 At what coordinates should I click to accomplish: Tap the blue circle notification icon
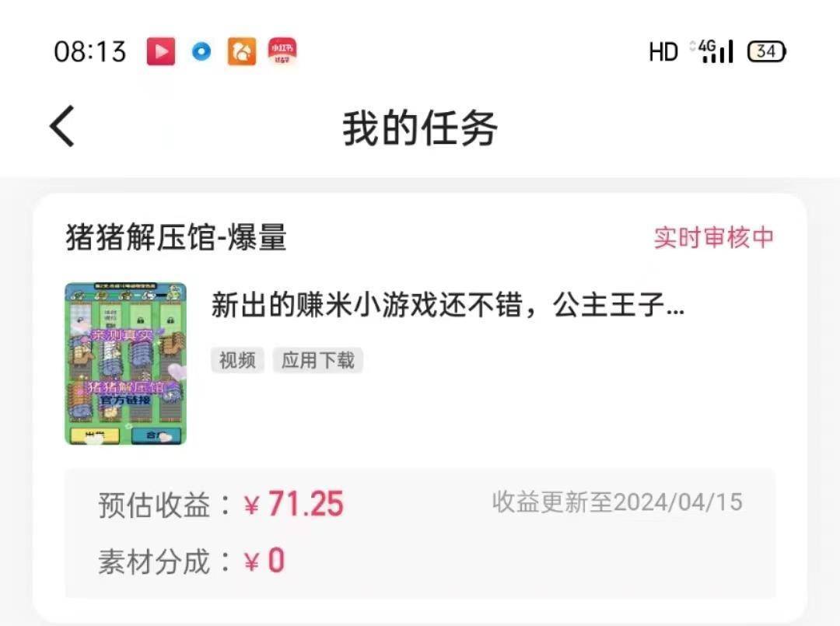click(201, 51)
